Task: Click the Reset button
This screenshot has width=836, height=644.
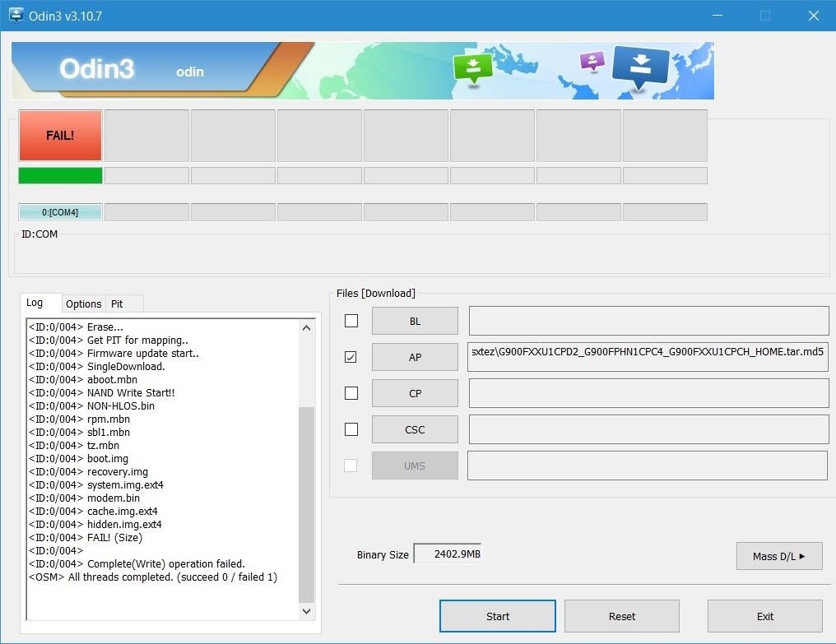Action: (x=622, y=616)
